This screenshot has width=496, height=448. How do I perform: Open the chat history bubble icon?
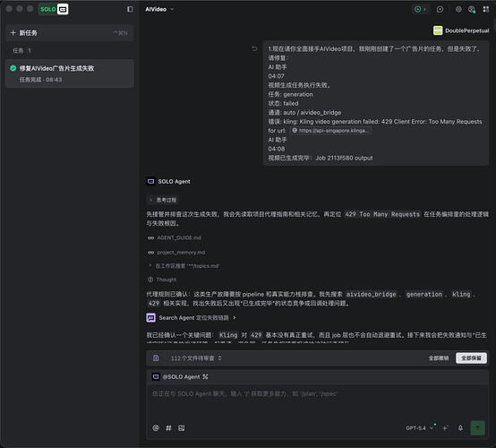tap(440, 9)
